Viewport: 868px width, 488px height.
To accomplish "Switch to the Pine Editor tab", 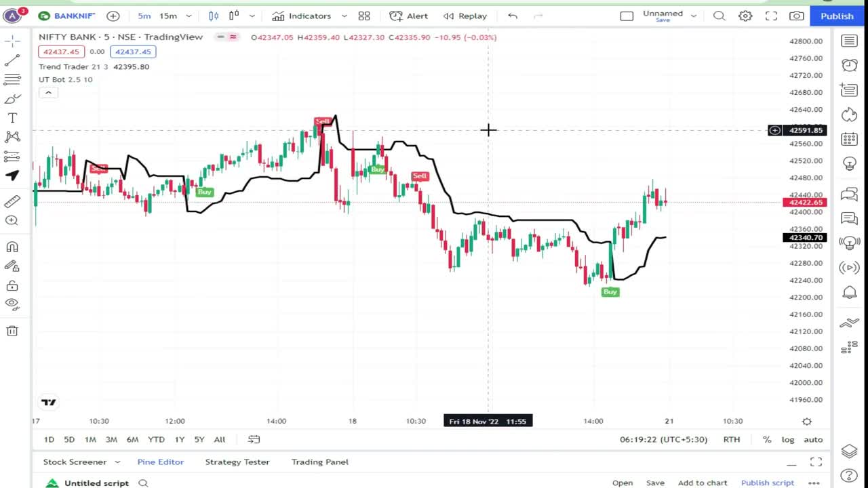I will point(160,462).
